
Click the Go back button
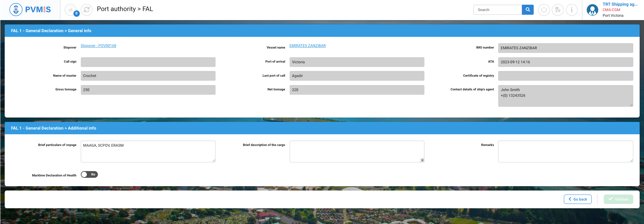[577, 199]
